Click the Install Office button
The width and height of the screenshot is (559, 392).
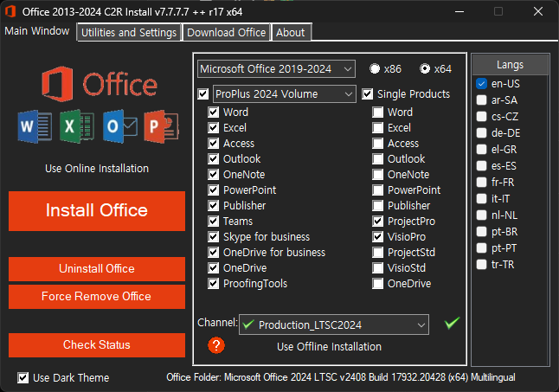click(x=97, y=210)
